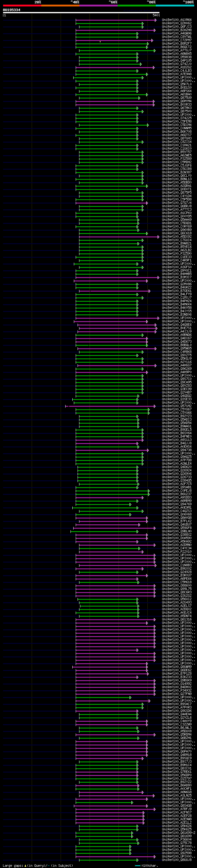Click the green alignment bar for Q8UUJ8
This screenshot has width=197, height=868.
pyautogui.click(x=109, y=860)
